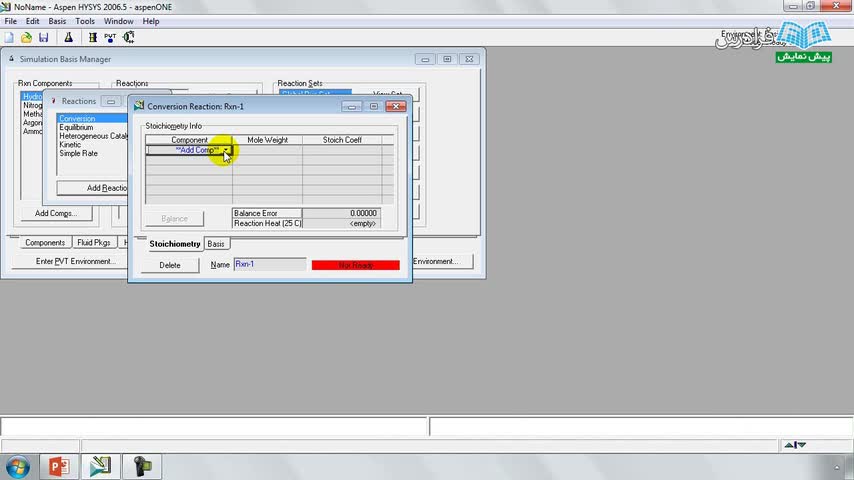
Task: Maximize the Conversion Reaction window
Action: click(x=374, y=106)
